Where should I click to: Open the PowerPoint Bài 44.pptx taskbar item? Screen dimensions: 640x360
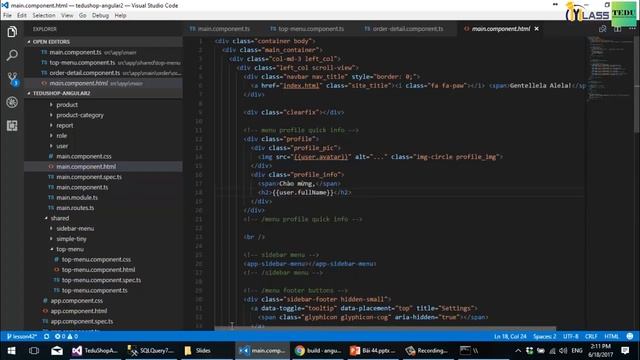pos(373,351)
